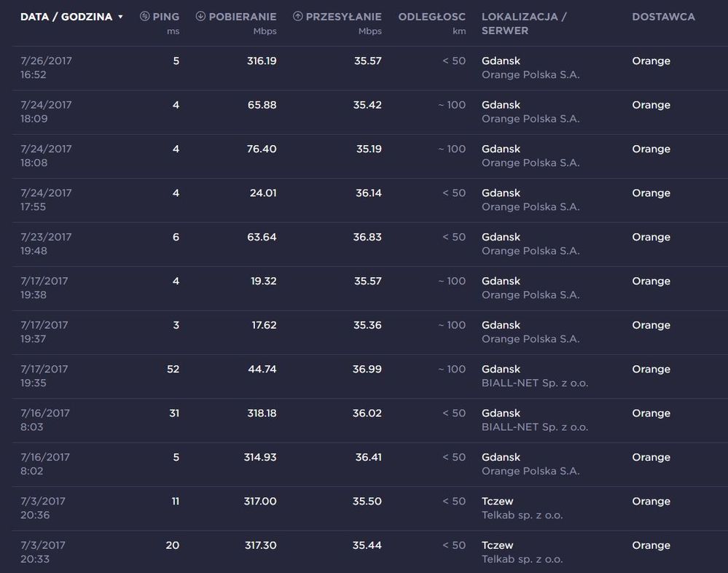Click the 52 ms ping value
This screenshot has width=728, height=573.
point(173,370)
